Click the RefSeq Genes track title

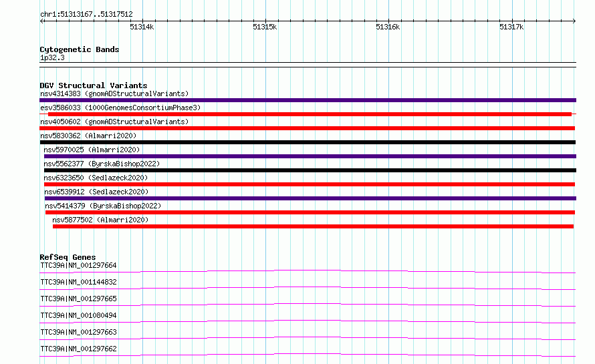point(68,257)
